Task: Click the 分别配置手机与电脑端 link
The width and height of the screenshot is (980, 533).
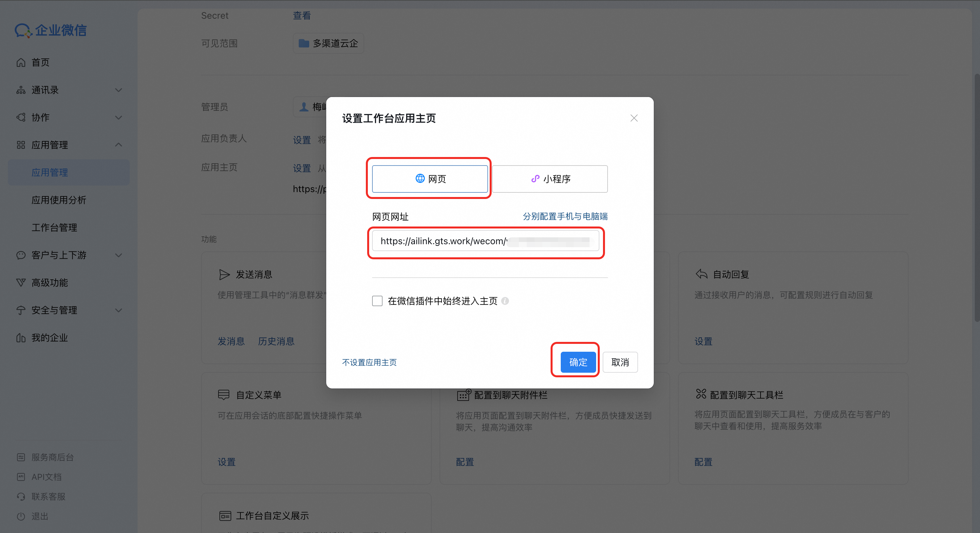Action: 565,216
